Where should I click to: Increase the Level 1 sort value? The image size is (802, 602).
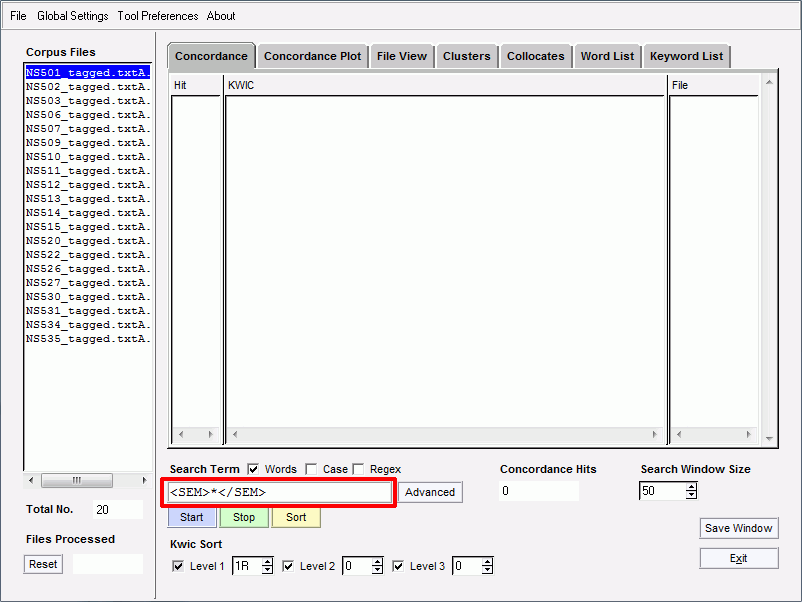(267, 562)
